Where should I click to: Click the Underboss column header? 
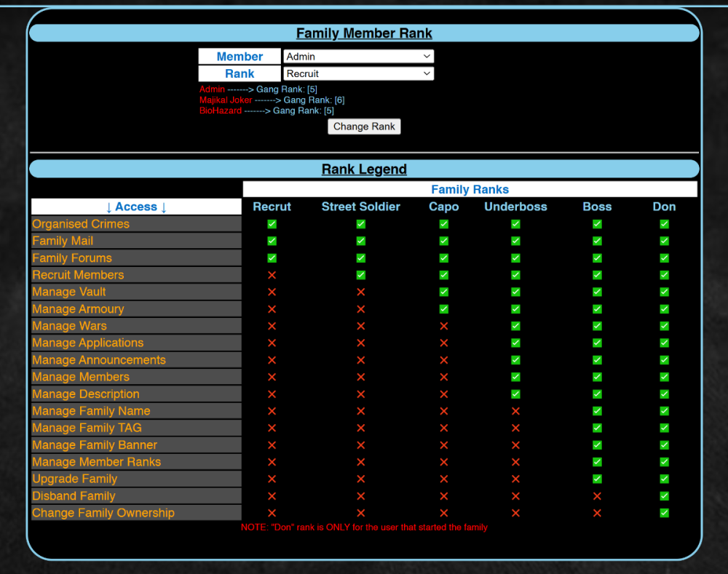[x=515, y=207]
